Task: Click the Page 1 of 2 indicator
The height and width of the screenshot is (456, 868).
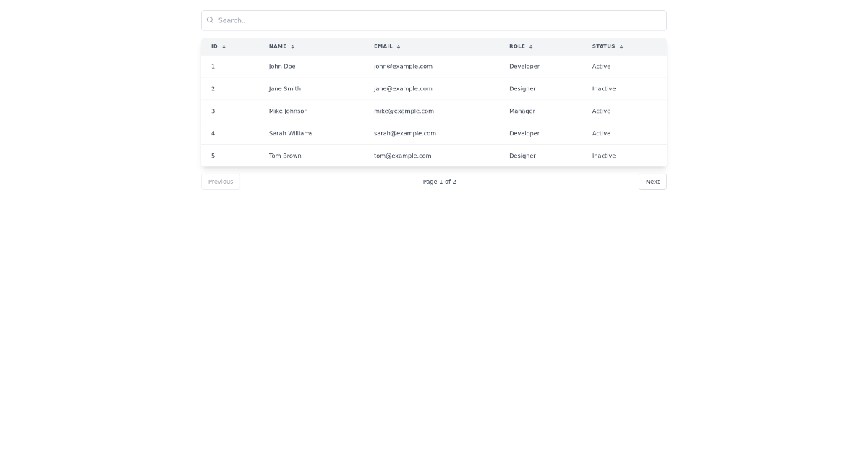Action: pos(439,182)
